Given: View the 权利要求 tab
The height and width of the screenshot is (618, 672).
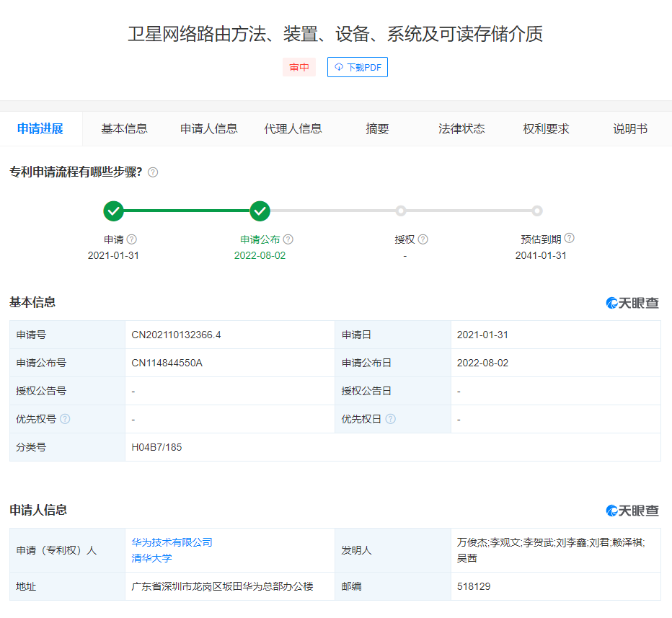Looking at the screenshot, I should (x=546, y=129).
